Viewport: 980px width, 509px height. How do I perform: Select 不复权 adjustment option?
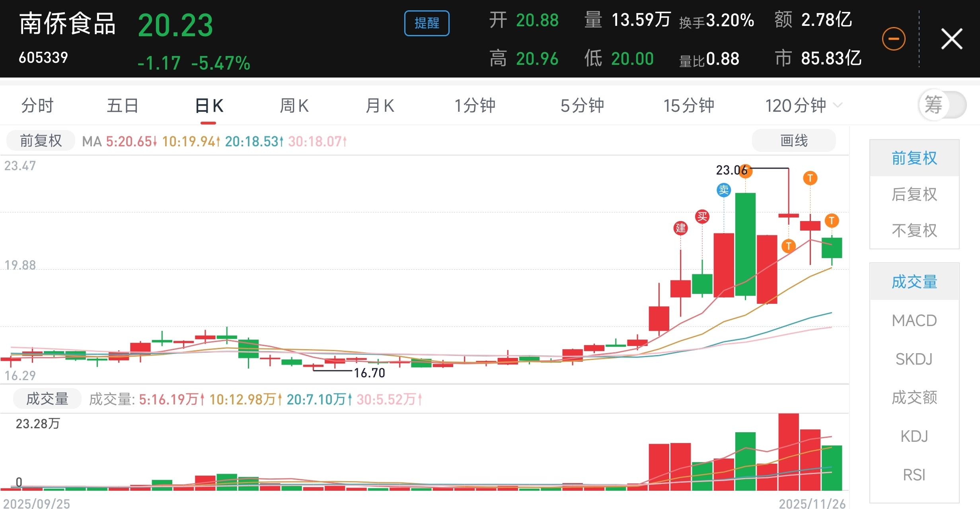click(x=914, y=231)
